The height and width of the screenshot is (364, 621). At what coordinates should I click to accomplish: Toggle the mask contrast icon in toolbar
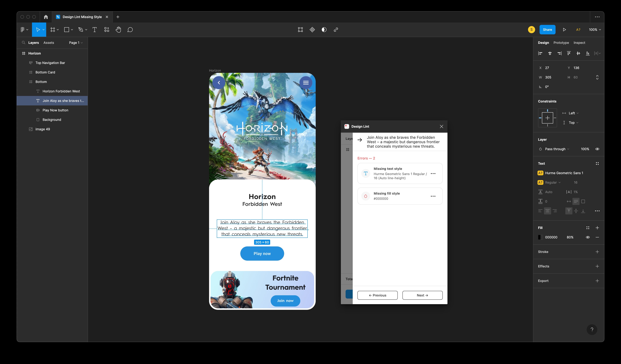click(x=324, y=30)
